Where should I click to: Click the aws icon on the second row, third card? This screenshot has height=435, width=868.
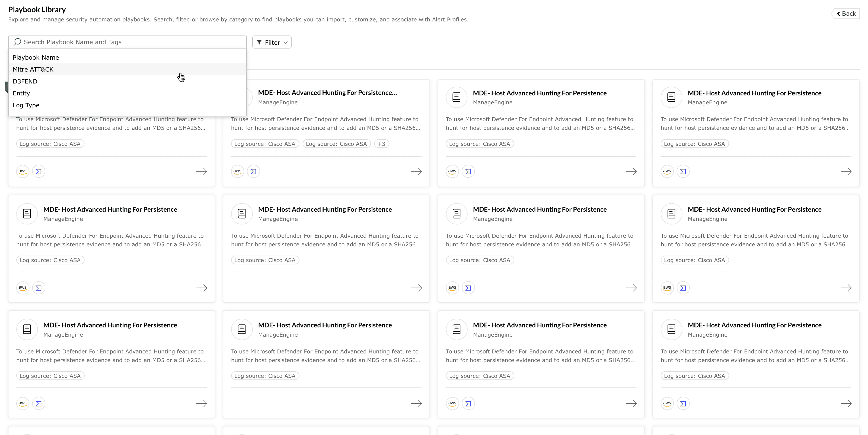point(452,288)
